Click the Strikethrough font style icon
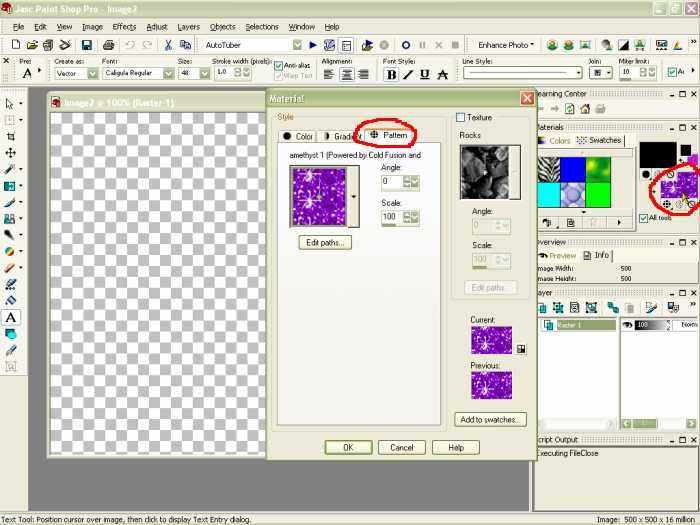Viewport: 700px width, 525px height. (442, 75)
